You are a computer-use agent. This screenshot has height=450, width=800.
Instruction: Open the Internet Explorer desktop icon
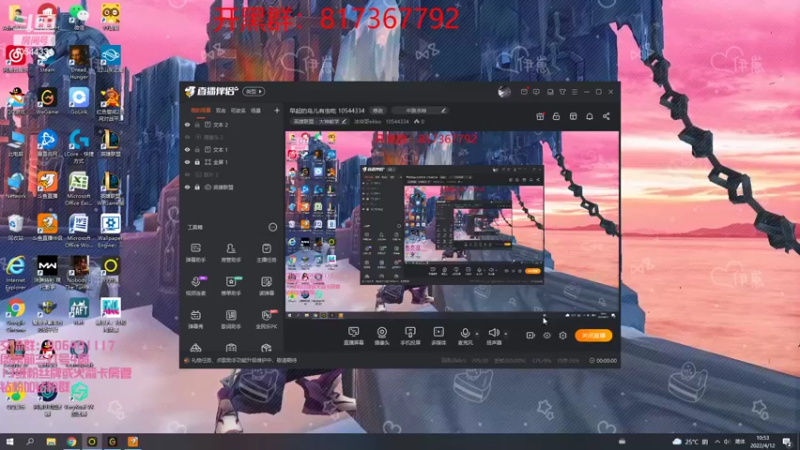(16, 273)
